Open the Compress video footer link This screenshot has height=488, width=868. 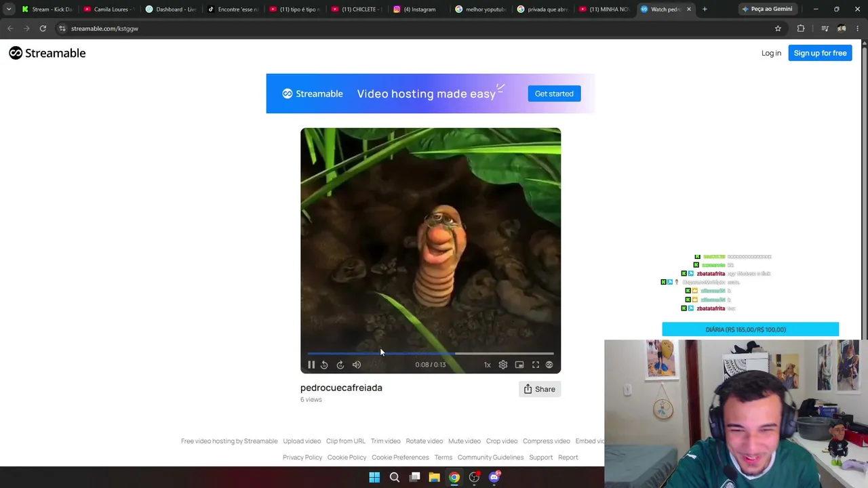547,441
